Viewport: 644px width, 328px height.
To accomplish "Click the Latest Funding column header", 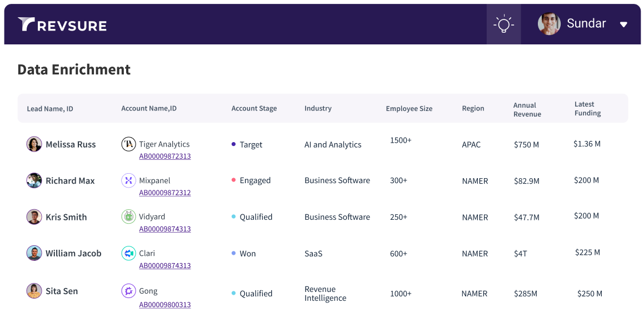I will 587,109.
